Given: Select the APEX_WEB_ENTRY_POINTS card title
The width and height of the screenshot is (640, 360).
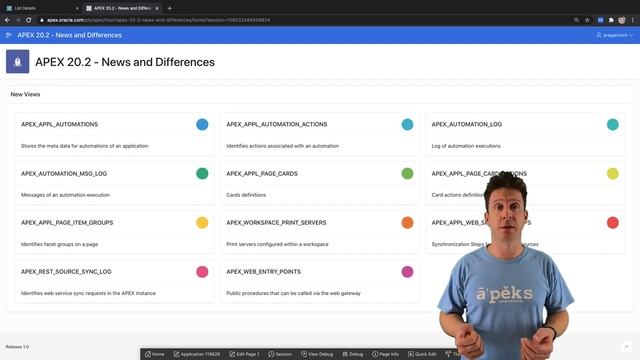Looking at the screenshot, I should (x=264, y=271).
